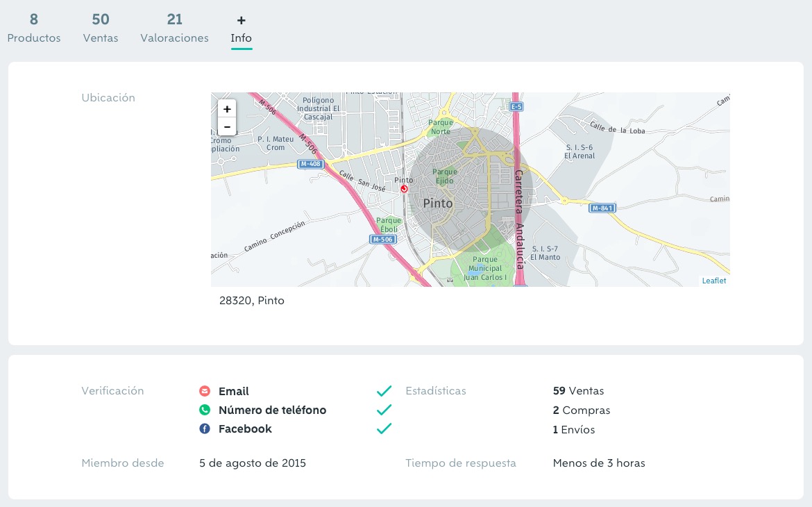Image resolution: width=812 pixels, height=507 pixels.
Task: Click the Pinto city label on map
Action: pyautogui.click(x=438, y=203)
